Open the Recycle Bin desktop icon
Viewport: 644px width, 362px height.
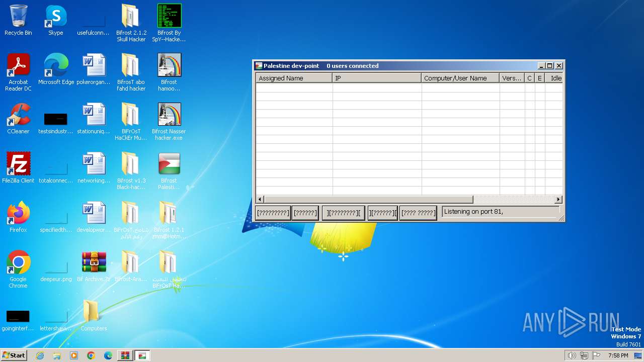tap(18, 20)
